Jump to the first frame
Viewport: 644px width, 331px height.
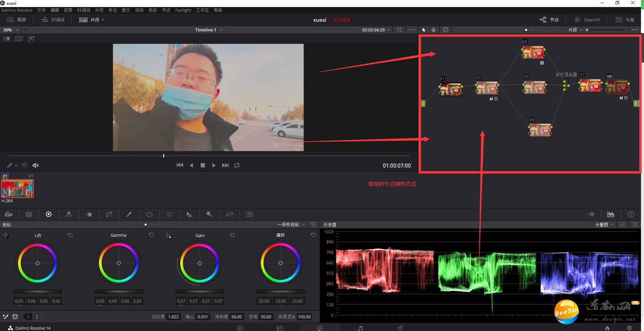(x=180, y=165)
